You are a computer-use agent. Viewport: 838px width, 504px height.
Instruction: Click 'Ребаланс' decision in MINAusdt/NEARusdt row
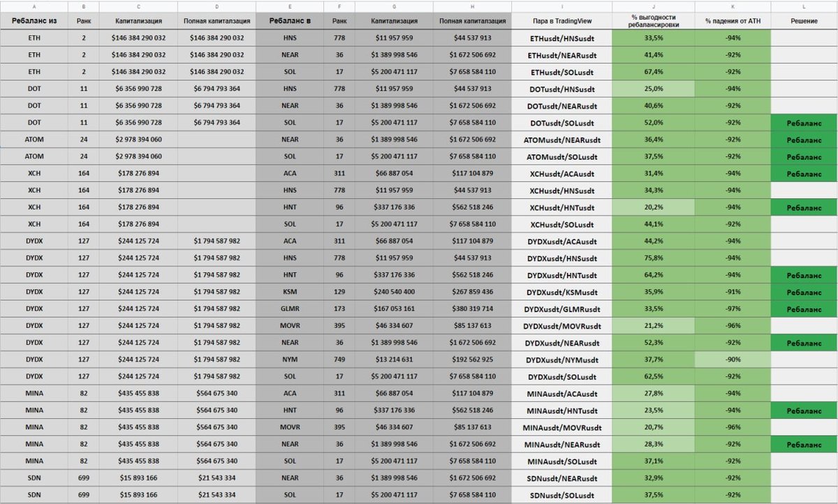[x=804, y=444]
